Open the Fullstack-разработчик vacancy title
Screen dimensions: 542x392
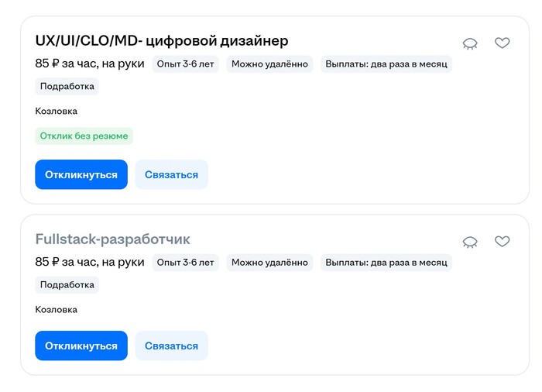click(112, 239)
